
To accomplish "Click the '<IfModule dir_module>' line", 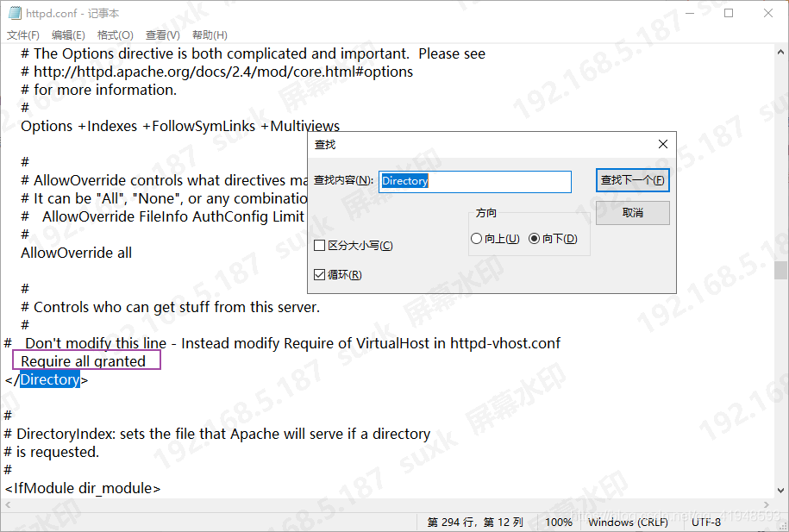I will [x=83, y=488].
